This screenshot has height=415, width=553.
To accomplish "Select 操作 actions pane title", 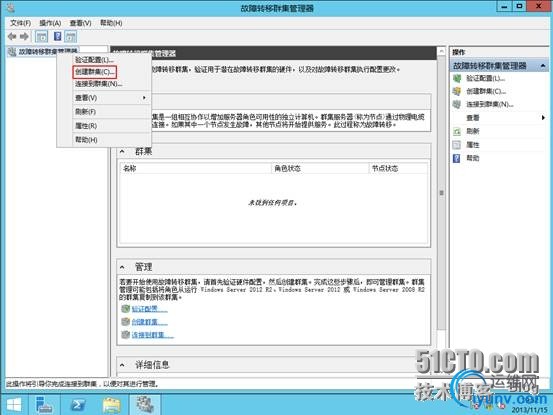I will [x=459, y=52].
